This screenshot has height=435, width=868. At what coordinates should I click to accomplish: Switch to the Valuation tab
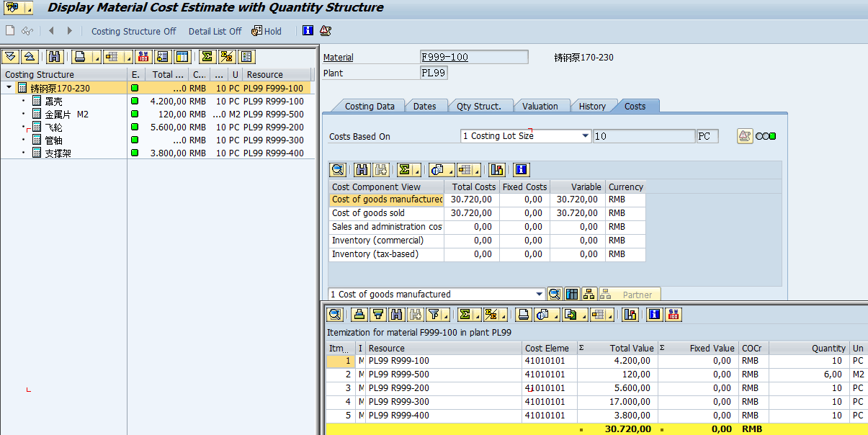click(x=540, y=106)
